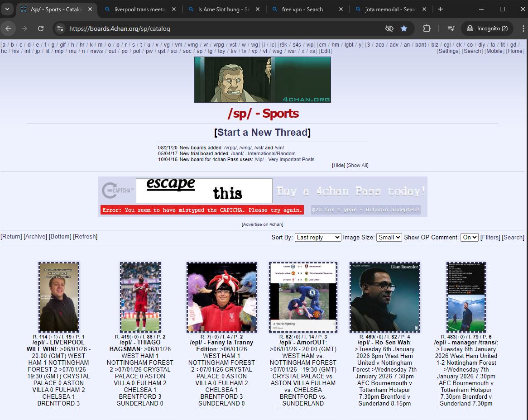
Task: Switch to the Is Arne Slot hung tab
Action: [x=223, y=10]
